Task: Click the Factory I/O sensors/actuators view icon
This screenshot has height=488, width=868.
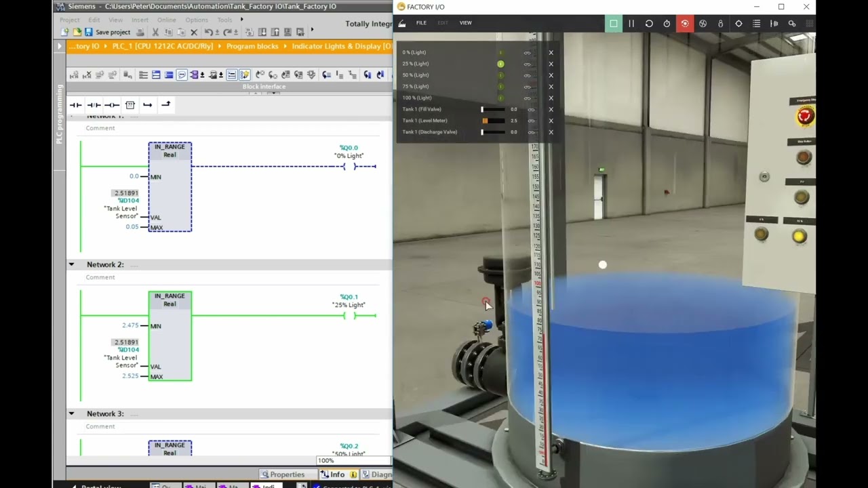Action: pos(774,24)
